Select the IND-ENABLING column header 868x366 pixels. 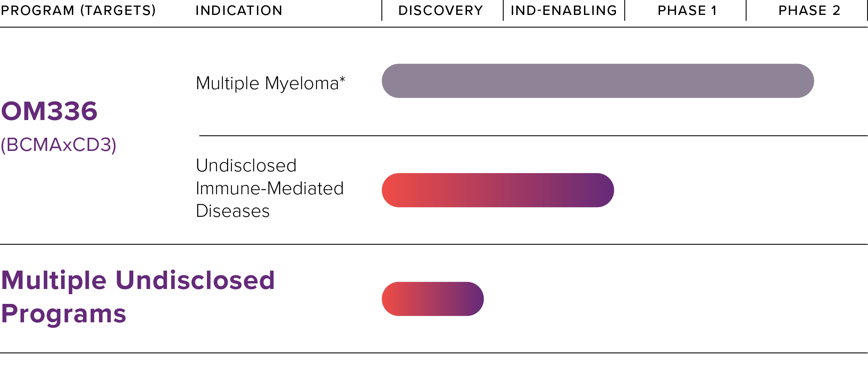point(564,10)
